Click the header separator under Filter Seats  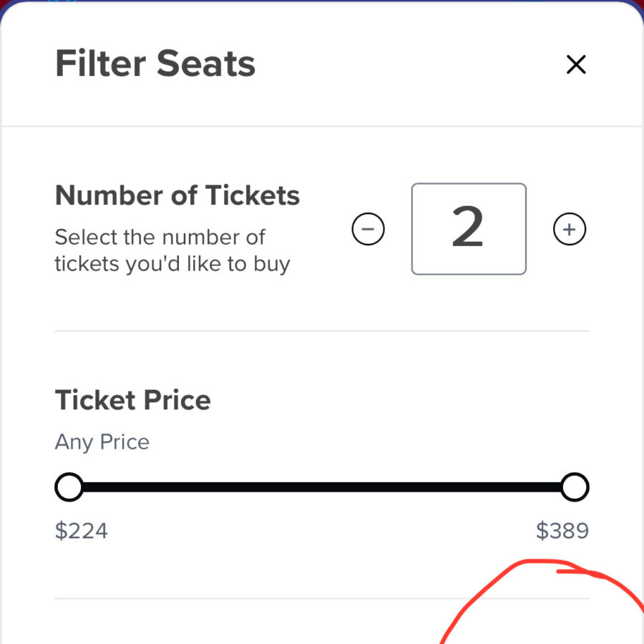coord(322,126)
